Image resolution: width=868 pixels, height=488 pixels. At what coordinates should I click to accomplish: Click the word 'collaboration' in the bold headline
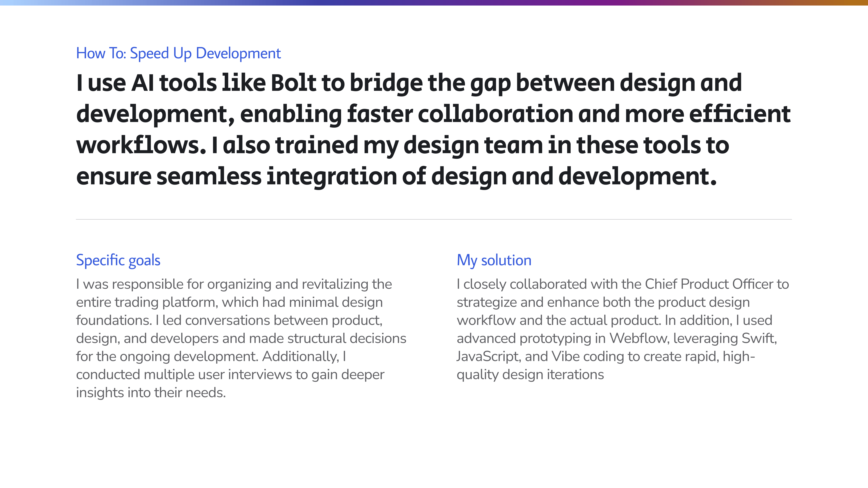(495, 114)
